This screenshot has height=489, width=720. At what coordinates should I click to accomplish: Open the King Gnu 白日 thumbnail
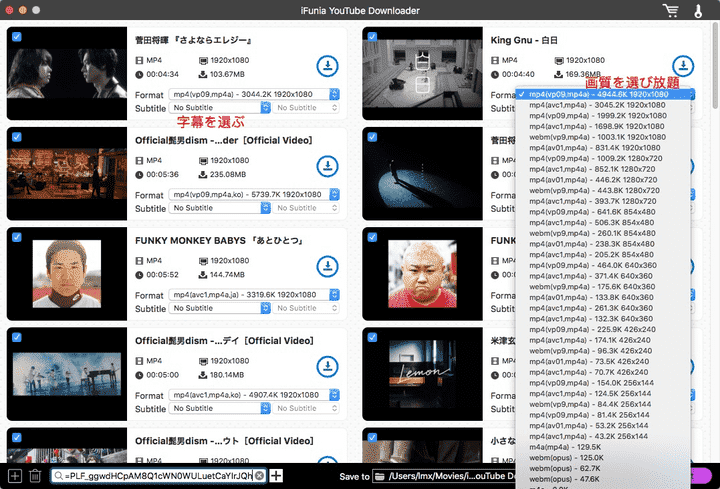(422, 73)
